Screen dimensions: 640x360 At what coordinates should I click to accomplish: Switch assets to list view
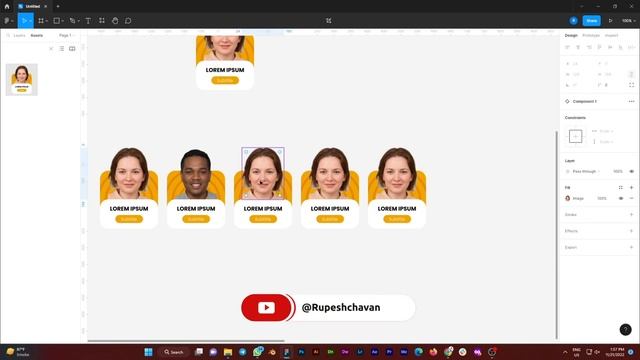(62, 49)
